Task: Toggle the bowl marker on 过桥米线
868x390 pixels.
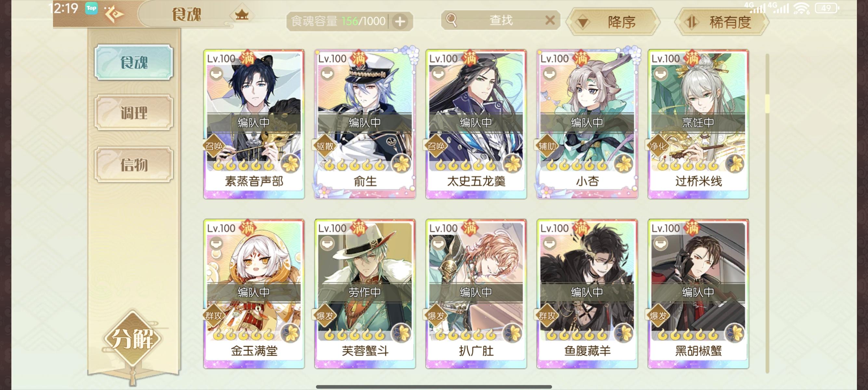Action: 661,74
